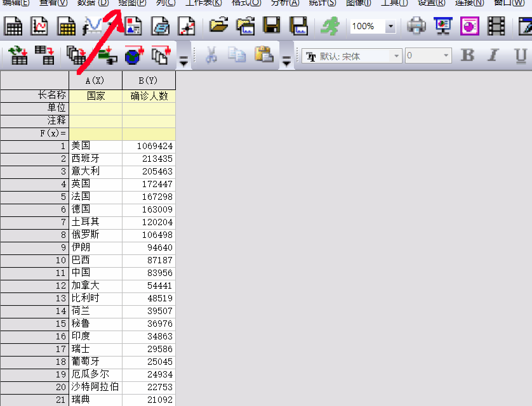Click the clipboard toolbar overflow button
Screen dimensions: 532x406
point(286,58)
